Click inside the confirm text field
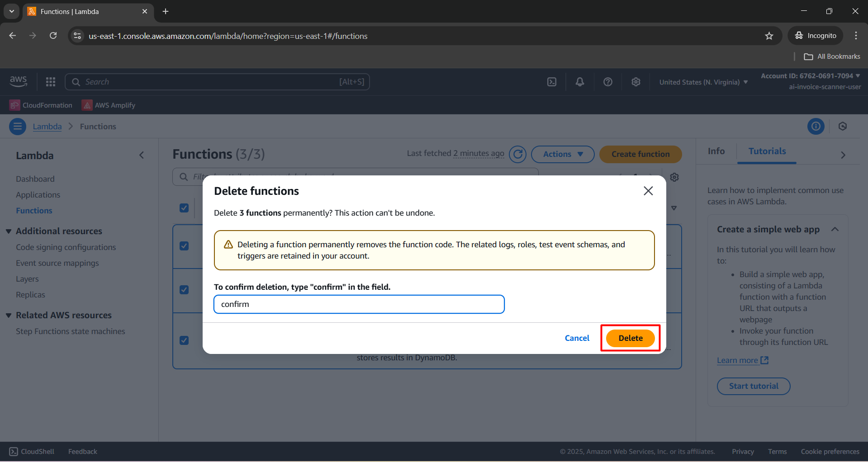This screenshot has width=868, height=462. [359, 304]
